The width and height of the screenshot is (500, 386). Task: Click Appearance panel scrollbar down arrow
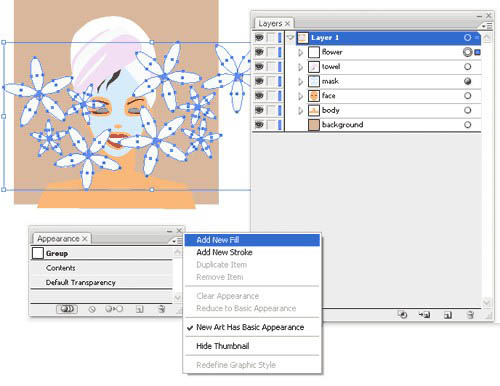tap(178, 297)
